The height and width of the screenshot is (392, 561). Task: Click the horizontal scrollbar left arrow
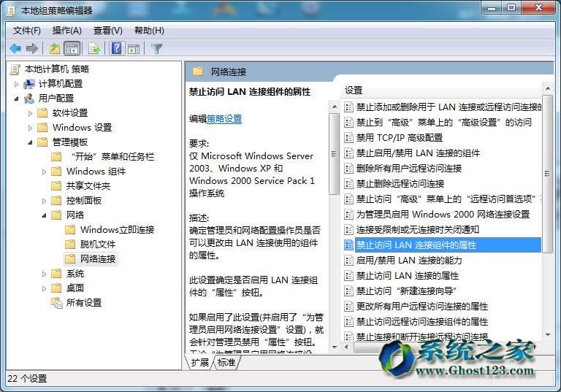click(x=346, y=347)
